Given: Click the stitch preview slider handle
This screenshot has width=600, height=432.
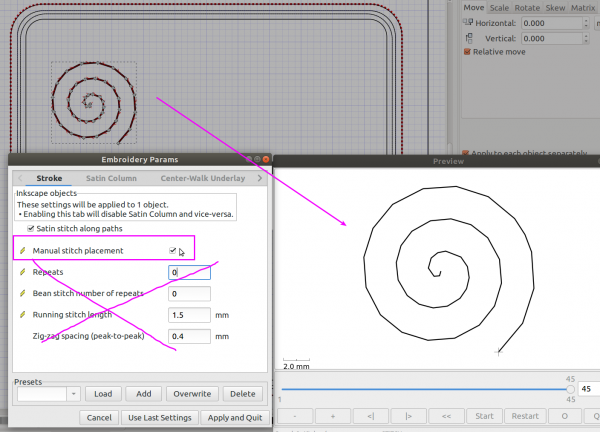Looking at the screenshot, I should click(x=570, y=389).
